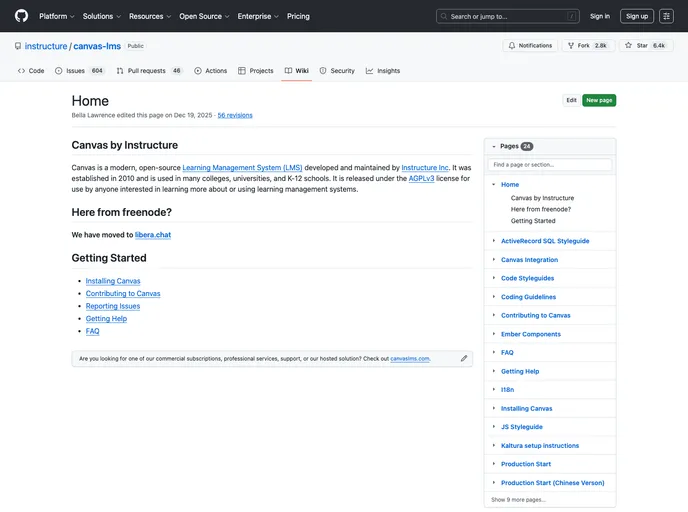This screenshot has width=688, height=512.
Task: Click the Wiki tab book icon
Action: [x=288, y=71]
